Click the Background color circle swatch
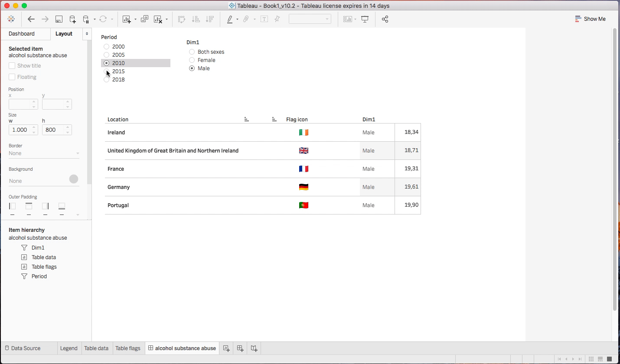Viewport: 620px width, 364px height. pyautogui.click(x=73, y=179)
